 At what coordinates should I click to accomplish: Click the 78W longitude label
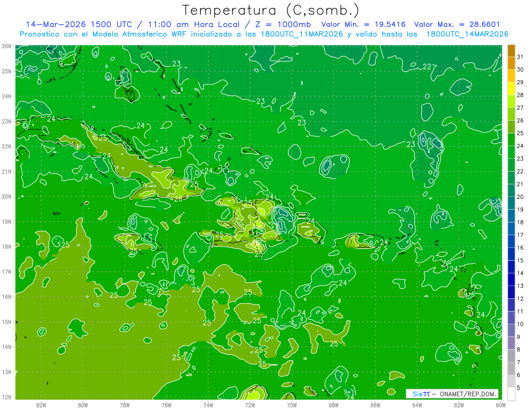(x=125, y=405)
